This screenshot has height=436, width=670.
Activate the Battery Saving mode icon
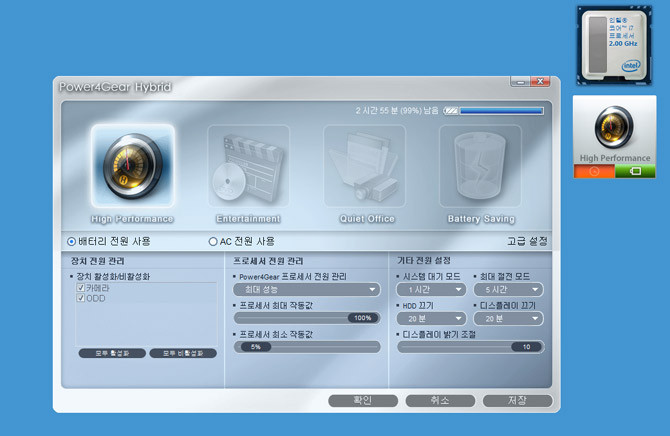click(x=480, y=166)
